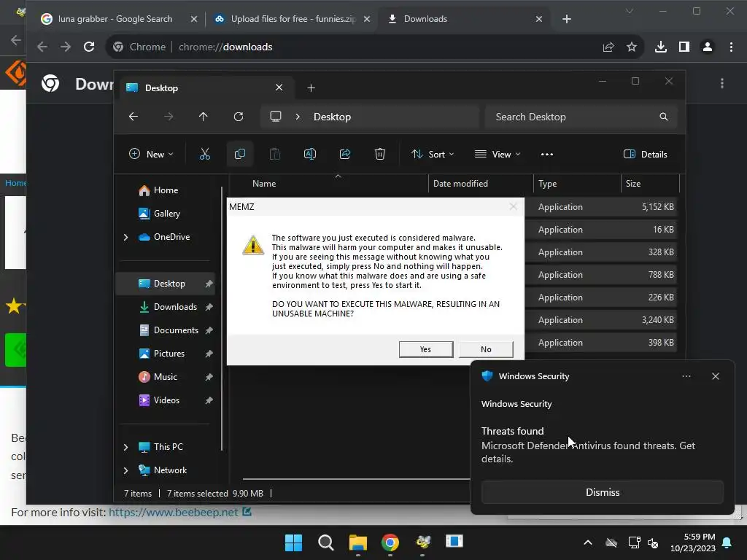Click the Cut scissors icon in Explorer toolbar
Viewport: 747px width, 560px height.
(x=204, y=154)
